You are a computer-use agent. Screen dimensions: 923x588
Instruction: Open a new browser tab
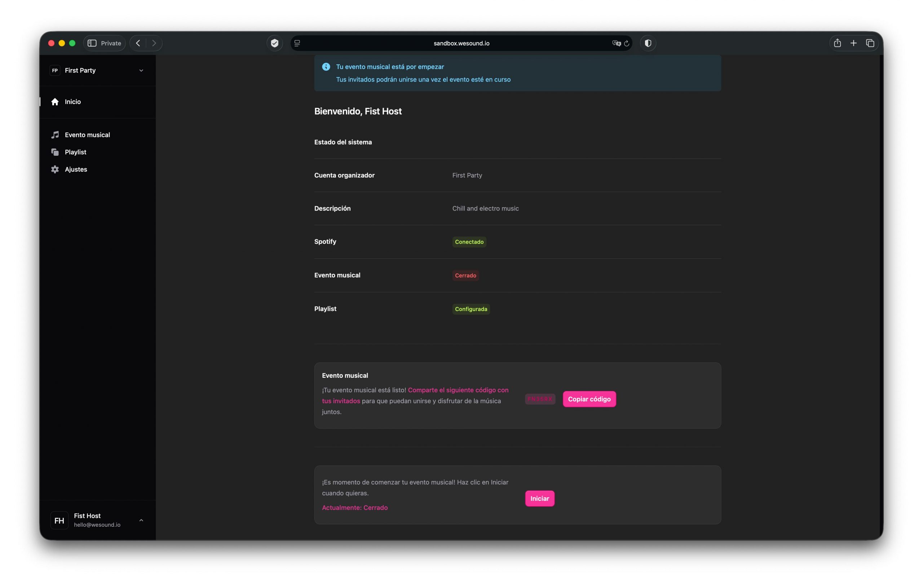coord(854,43)
